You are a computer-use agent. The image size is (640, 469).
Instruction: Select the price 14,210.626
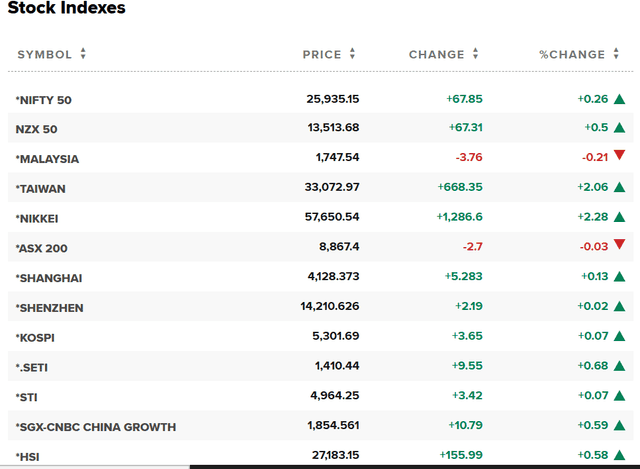point(330,306)
